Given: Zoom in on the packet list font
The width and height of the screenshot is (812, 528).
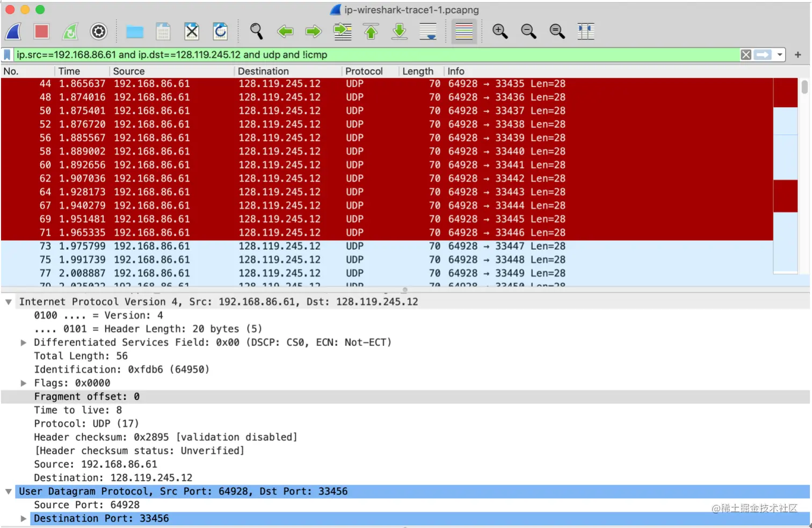Looking at the screenshot, I should [x=500, y=31].
